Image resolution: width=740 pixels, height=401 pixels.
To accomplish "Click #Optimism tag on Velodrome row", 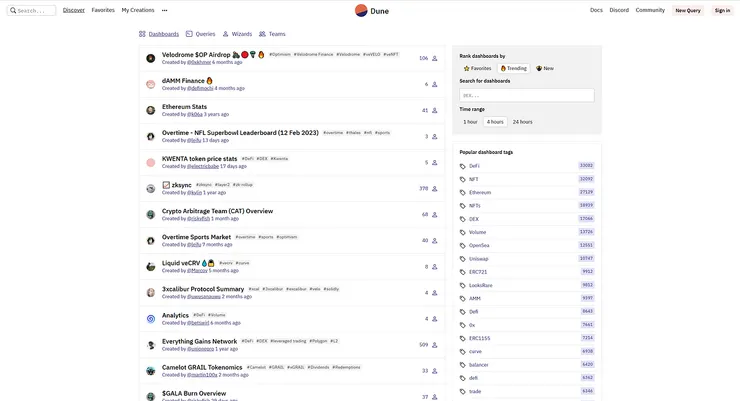I will pos(280,55).
